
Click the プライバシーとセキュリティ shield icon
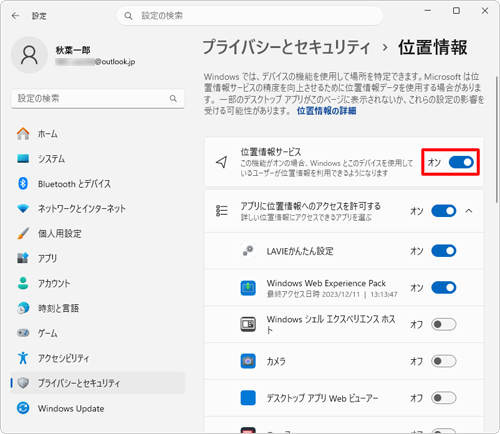23,383
